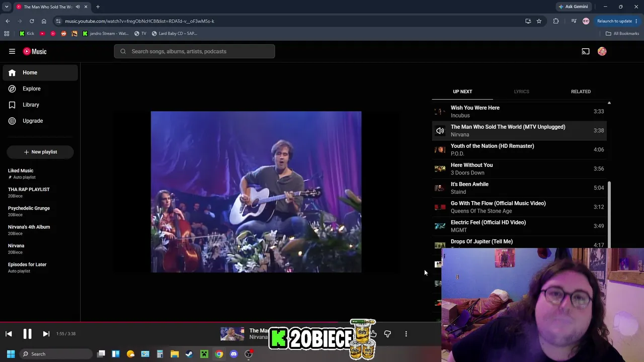Click the Youth of the Nation thumbnail
644x362 pixels.
point(440,150)
